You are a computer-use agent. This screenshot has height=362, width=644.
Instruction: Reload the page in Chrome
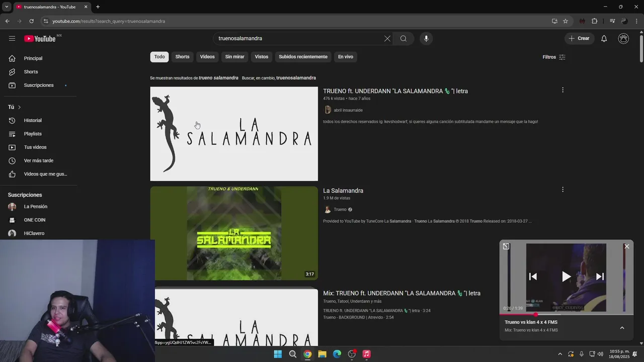tap(31, 21)
